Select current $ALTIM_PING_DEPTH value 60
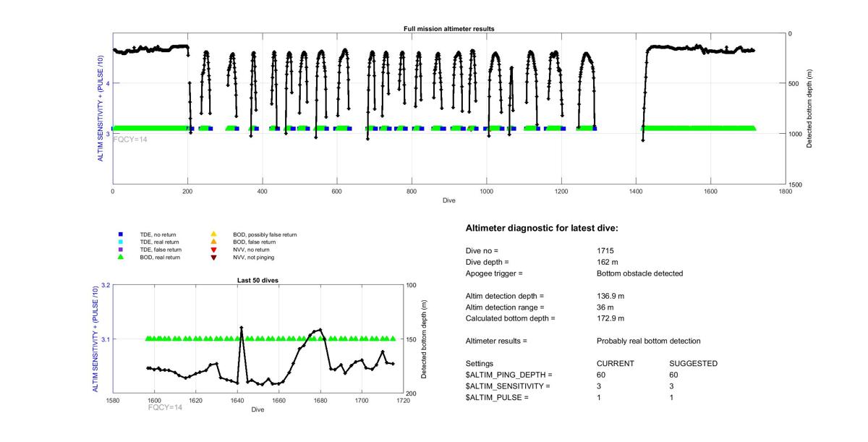This screenshot has width=868, height=442. (600, 375)
